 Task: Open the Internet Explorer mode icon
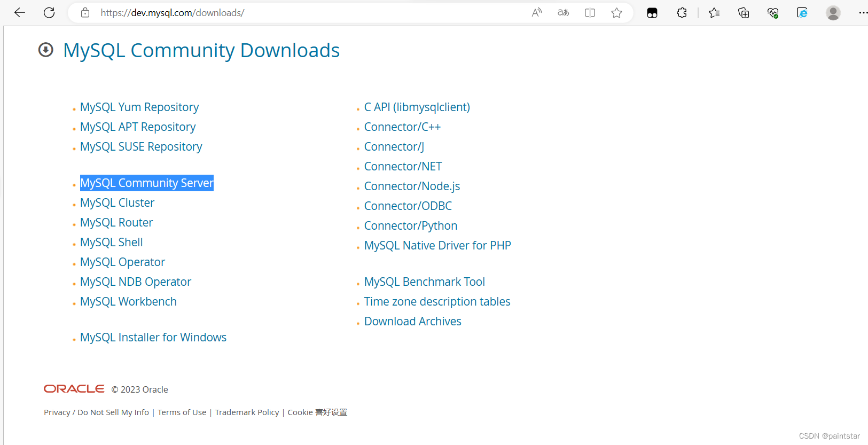point(802,12)
